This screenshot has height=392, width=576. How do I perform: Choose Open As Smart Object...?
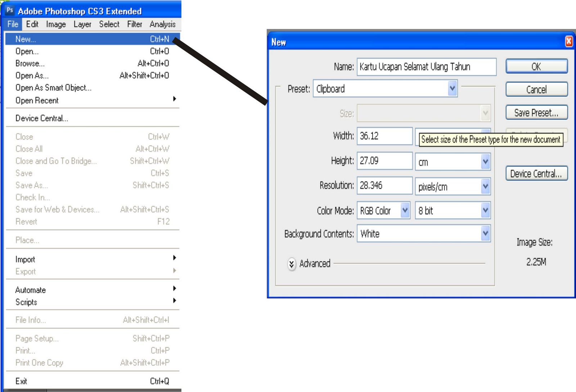tap(93, 88)
